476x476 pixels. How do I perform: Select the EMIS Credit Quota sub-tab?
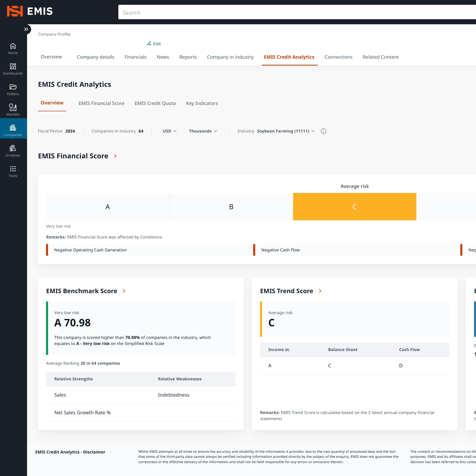[155, 103]
